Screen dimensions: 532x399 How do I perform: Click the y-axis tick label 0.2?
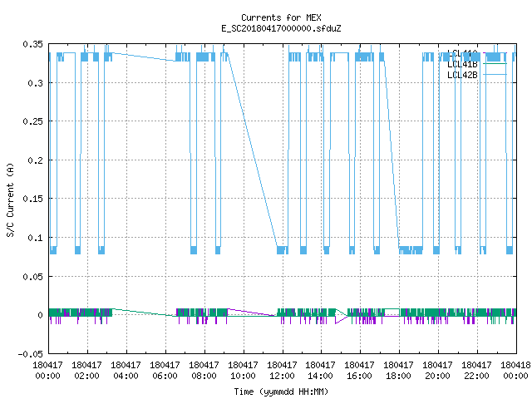tap(35, 160)
